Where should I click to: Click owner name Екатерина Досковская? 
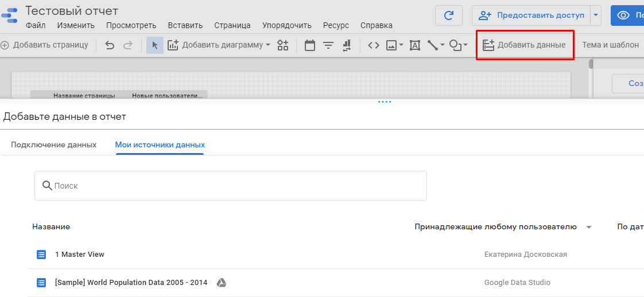pyautogui.click(x=526, y=255)
